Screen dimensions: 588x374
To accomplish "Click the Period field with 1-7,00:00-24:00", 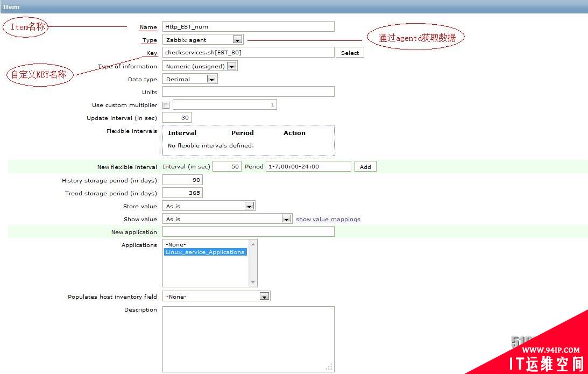I will [308, 167].
